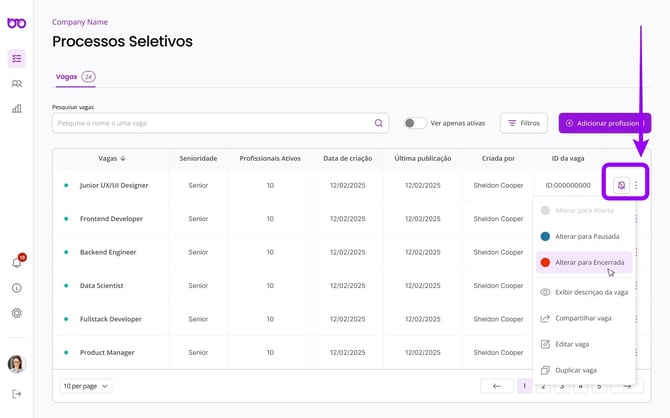Sort by the Vagas column header arrow
The height and width of the screenshot is (418, 670).
tap(123, 158)
